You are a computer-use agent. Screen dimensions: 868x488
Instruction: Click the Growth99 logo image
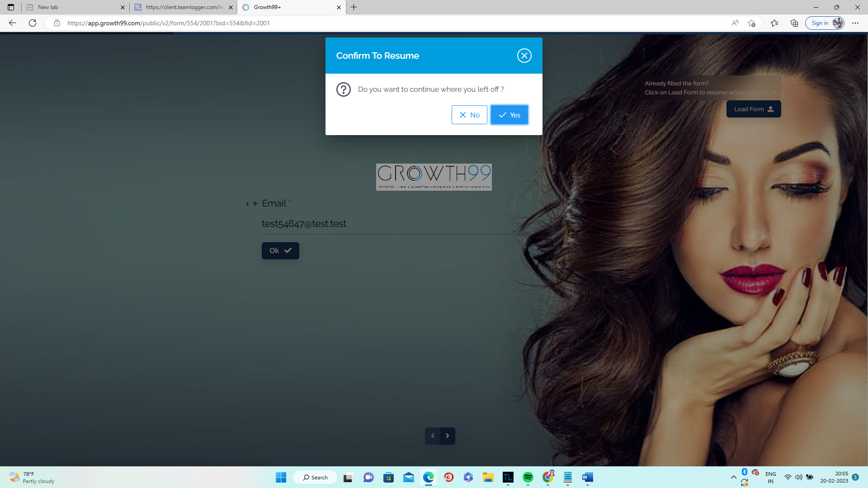click(x=434, y=177)
